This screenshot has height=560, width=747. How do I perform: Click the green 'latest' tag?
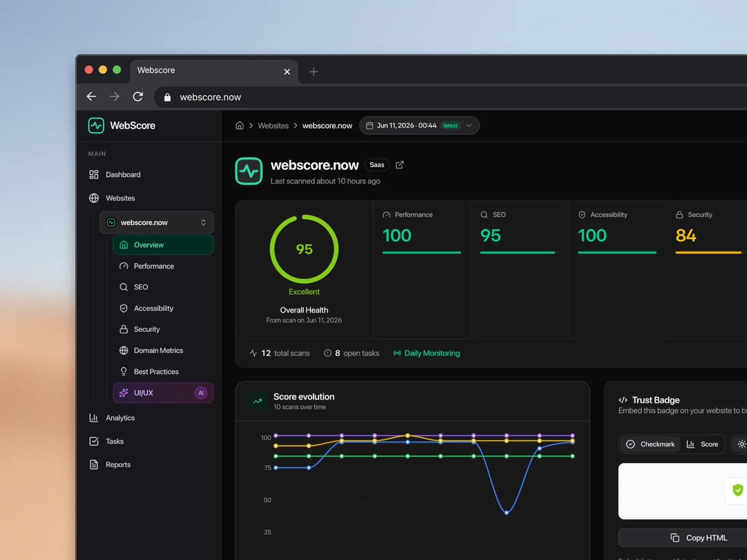450,126
